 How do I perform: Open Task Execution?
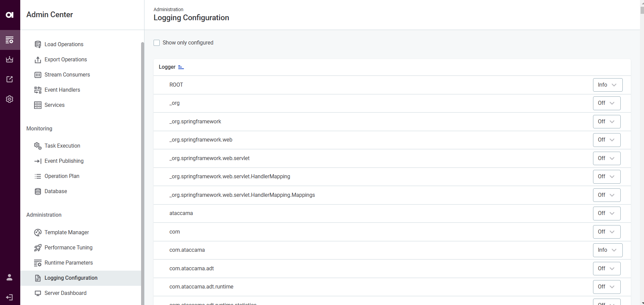62,146
